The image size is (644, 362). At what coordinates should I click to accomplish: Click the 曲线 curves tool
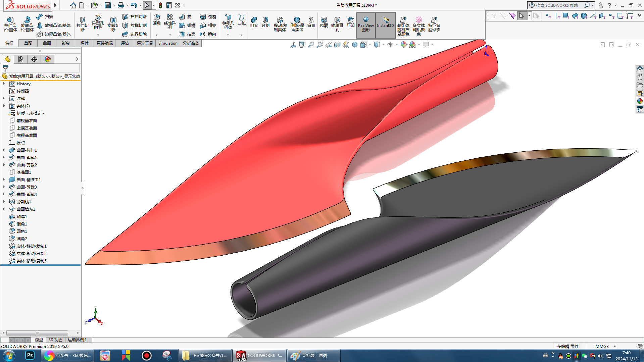pyautogui.click(x=241, y=20)
